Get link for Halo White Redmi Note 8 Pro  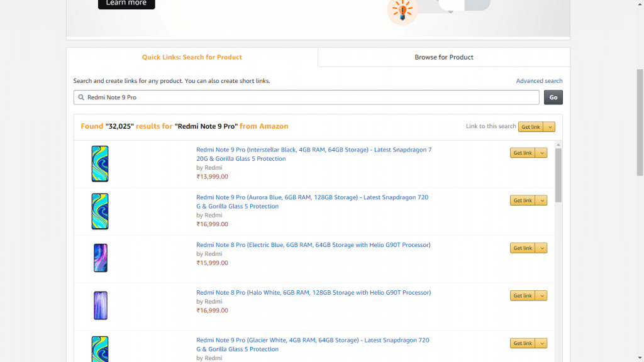pos(523,295)
